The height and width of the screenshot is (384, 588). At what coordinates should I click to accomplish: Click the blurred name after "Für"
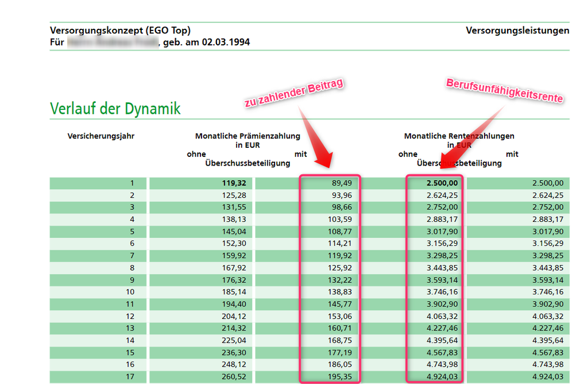point(112,43)
